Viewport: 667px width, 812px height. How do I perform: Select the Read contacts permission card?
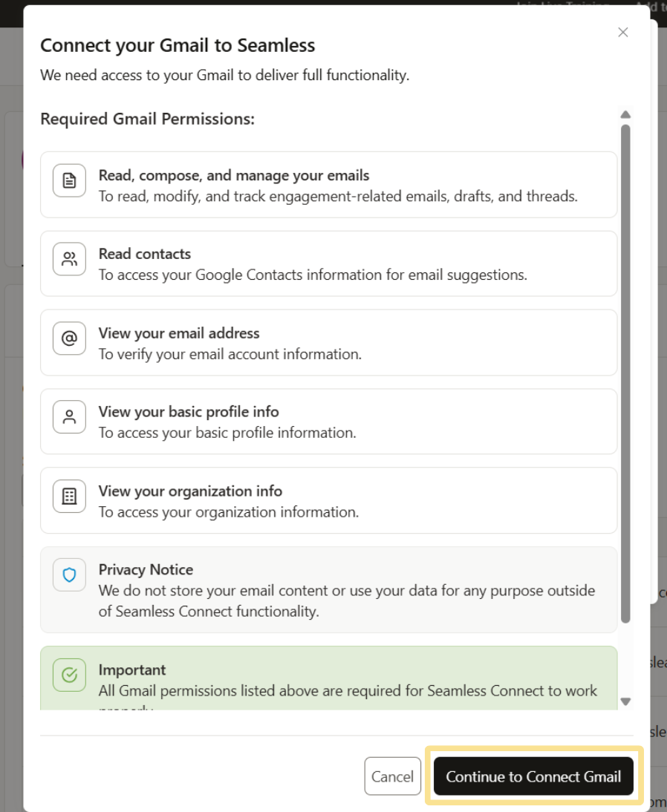pos(328,263)
